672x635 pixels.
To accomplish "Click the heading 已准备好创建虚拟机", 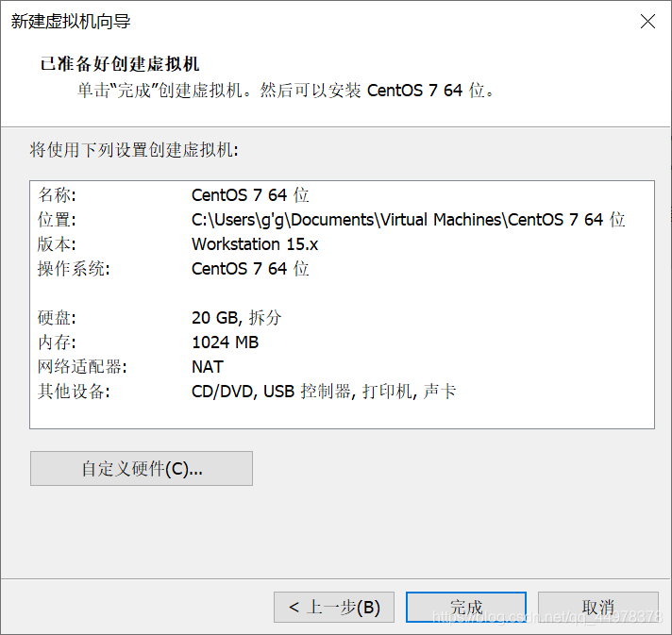I will click(120, 64).
